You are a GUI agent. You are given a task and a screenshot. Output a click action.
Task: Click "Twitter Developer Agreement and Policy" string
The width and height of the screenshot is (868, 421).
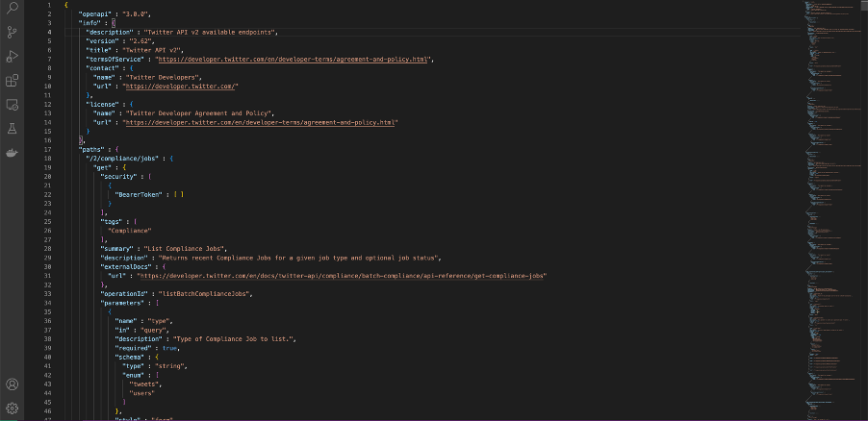tap(199, 113)
